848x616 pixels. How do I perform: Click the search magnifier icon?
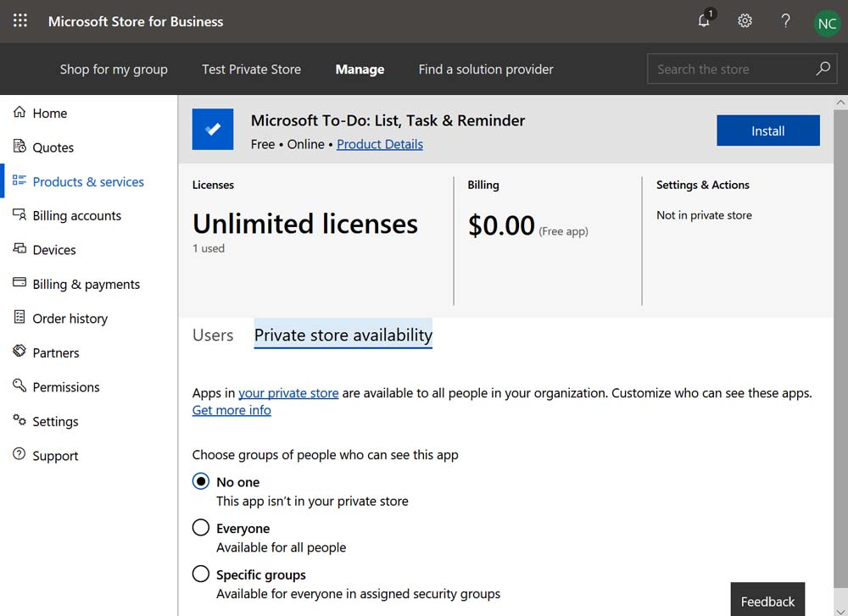click(823, 69)
